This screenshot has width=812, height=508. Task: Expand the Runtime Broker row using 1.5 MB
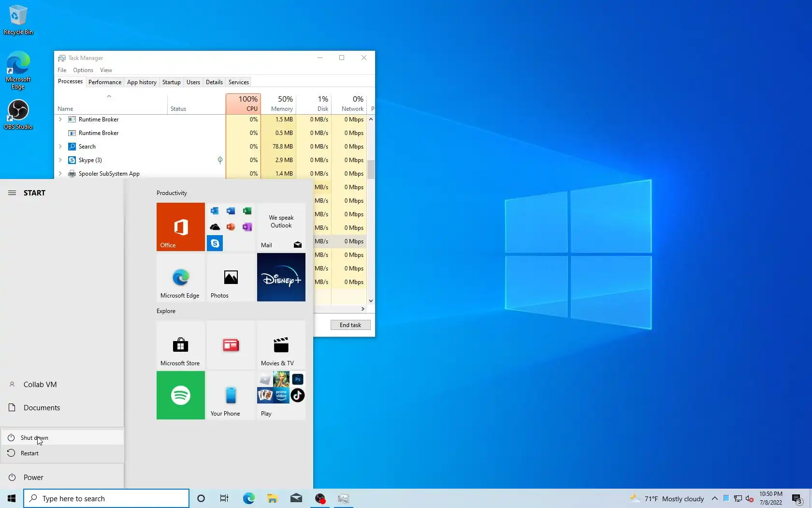[x=60, y=120]
